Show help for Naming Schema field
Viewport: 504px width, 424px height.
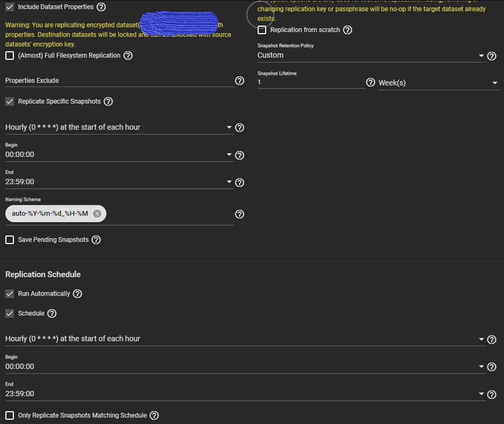click(239, 214)
